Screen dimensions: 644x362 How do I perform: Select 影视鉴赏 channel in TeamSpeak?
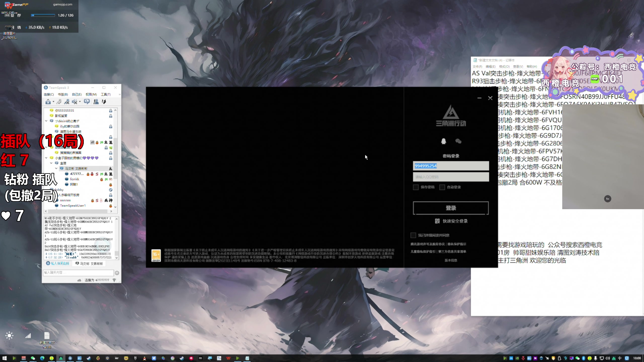[61, 116]
